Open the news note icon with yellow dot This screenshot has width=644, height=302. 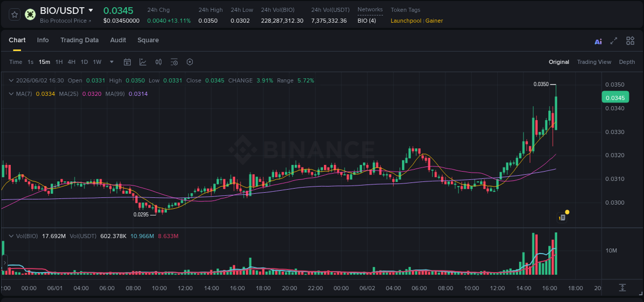coord(563,217)
